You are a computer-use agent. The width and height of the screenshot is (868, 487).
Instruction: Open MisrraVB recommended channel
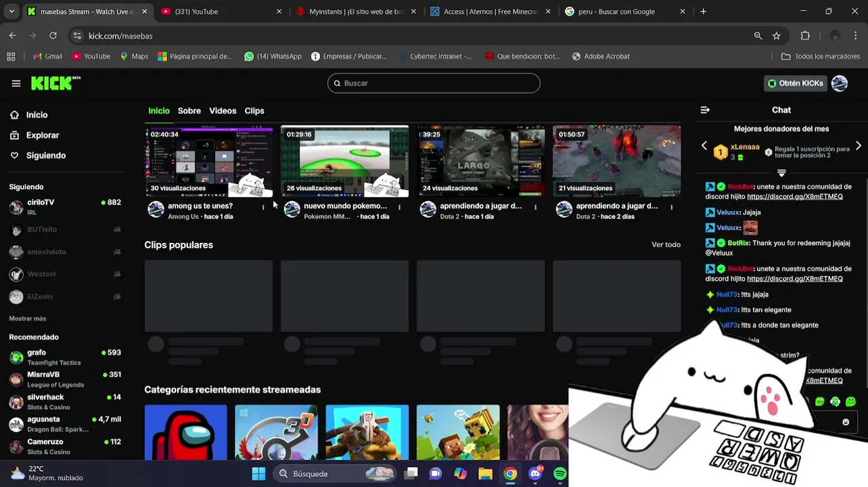pos(65,379)
